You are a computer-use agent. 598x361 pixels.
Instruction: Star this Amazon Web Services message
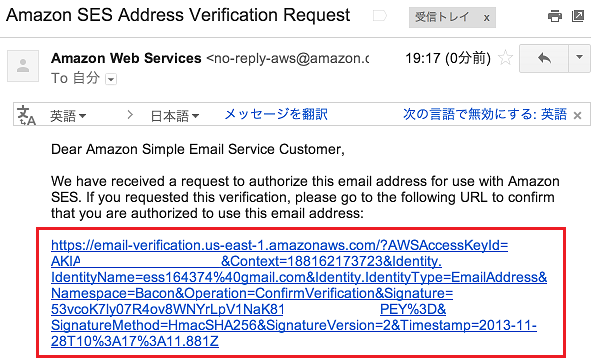(x=506, y=58)
